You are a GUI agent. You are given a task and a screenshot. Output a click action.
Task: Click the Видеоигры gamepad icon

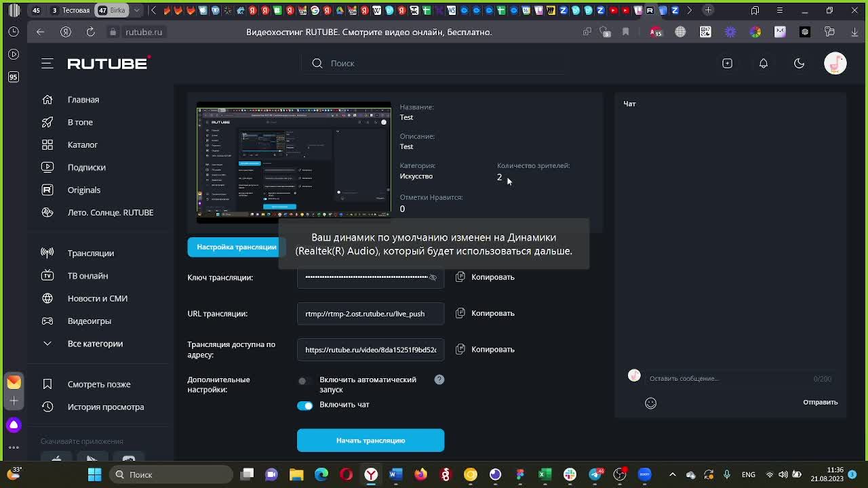(47, 321)
